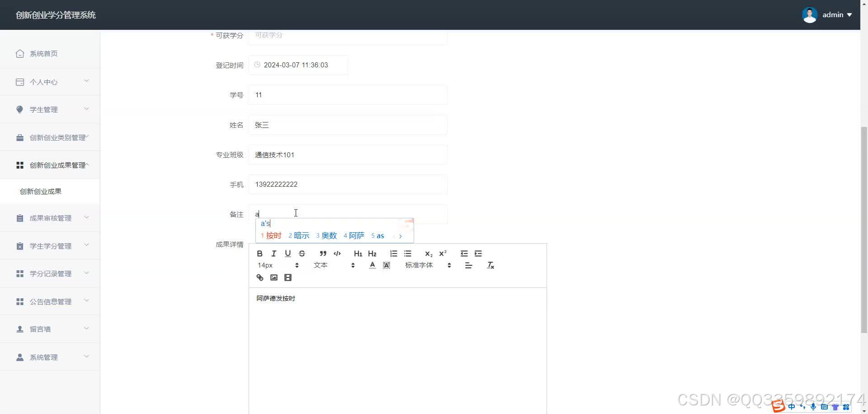
Task: Insert a blockquote in the editor
Action: point(323,254)
